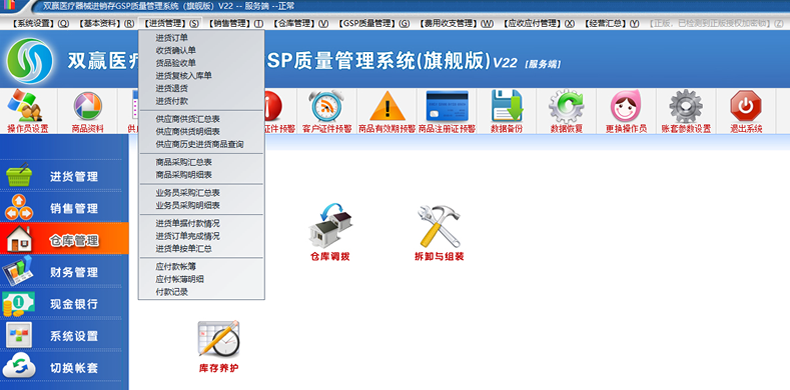Launch 数据恢复 gear icon
790x390 pixels.
point(566,112)
